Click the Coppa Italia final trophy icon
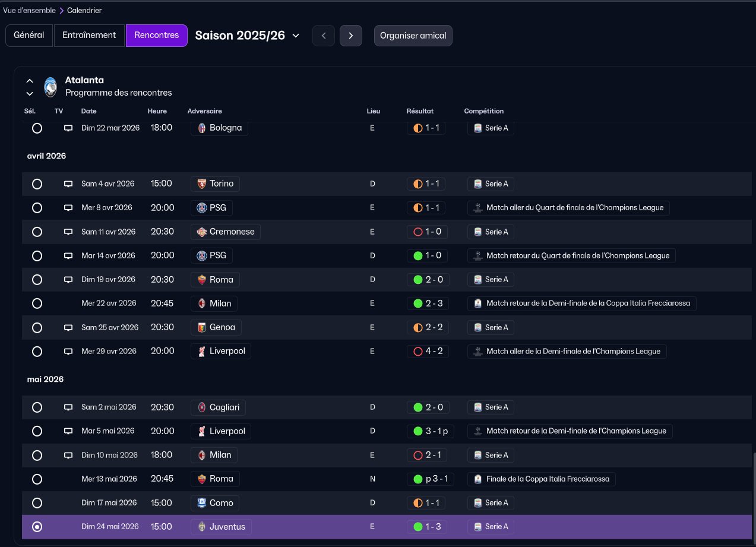The image size is (756, 547). click(x=477, y=479)
